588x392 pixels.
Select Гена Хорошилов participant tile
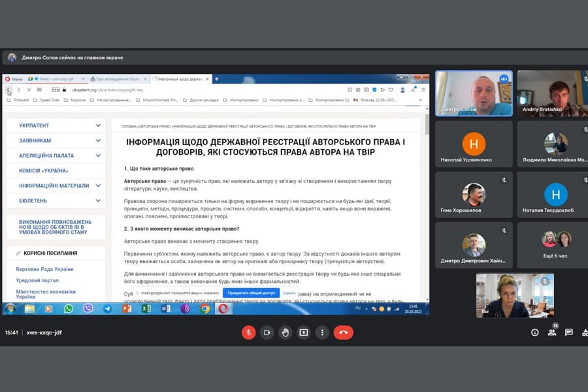point(474,194)
